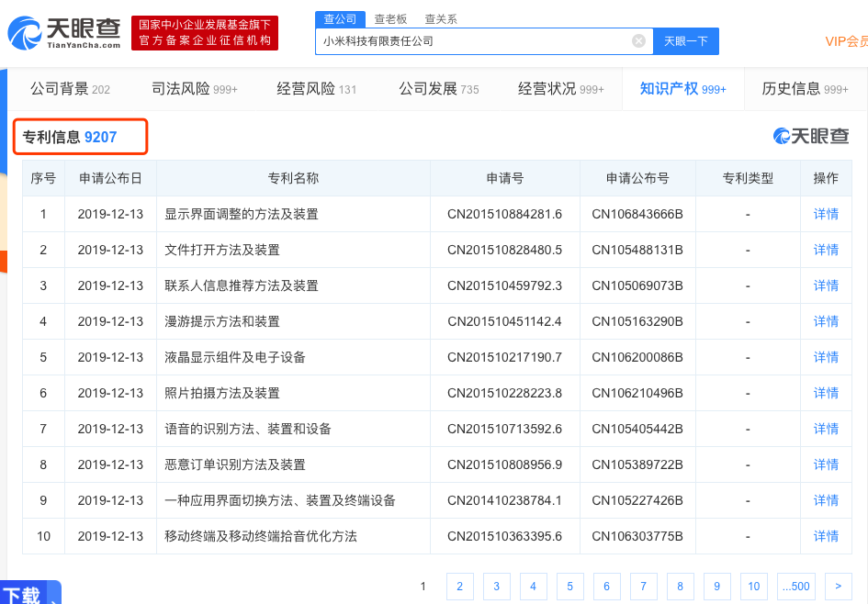This screenshot has height=604, width=868.
Task: Go to page 5 of patents
Action: (x=569, y=587)
